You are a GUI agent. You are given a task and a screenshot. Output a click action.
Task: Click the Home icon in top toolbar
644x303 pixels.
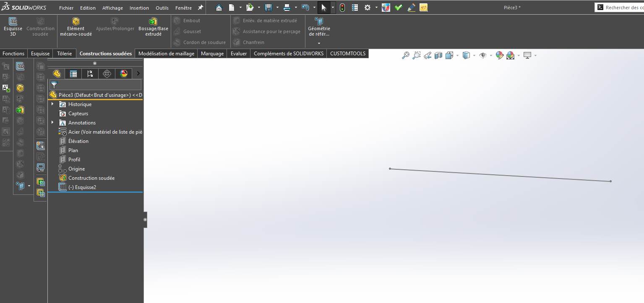point(219,8)
